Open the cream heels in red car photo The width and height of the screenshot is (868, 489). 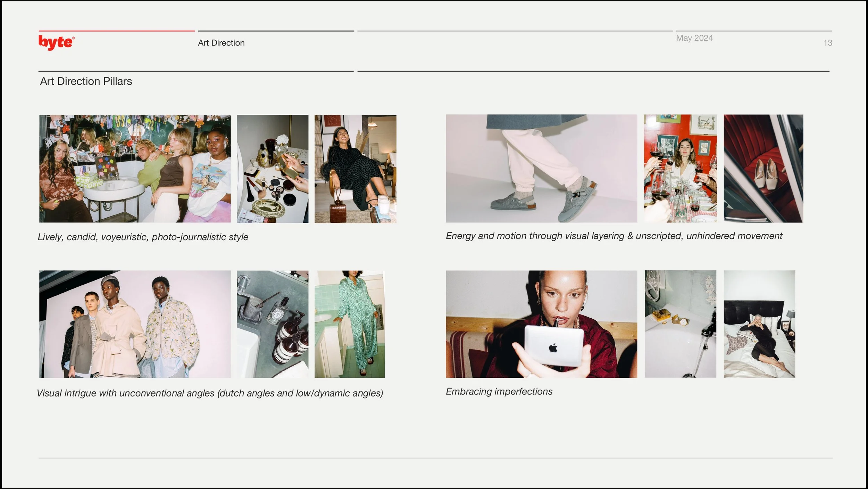click(763, 169)
